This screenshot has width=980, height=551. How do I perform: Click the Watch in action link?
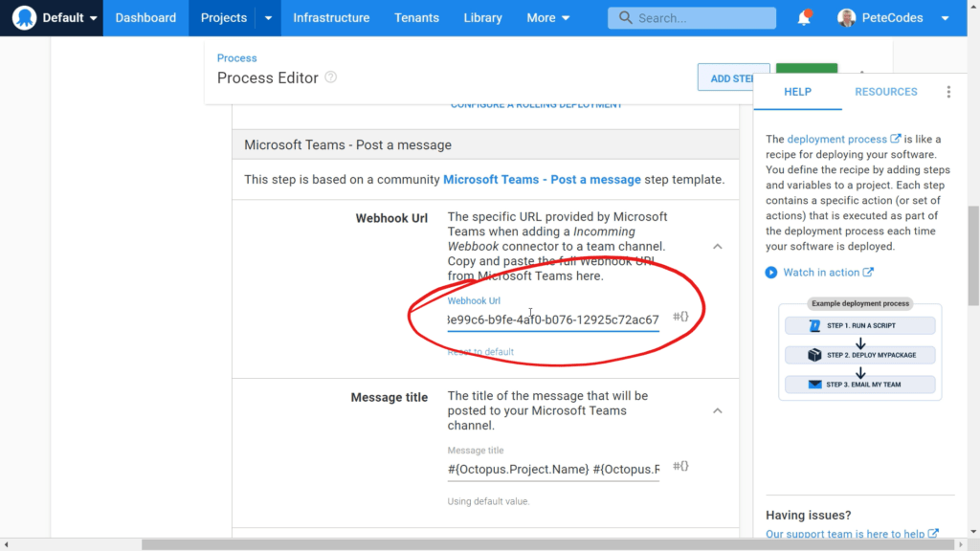coord(821,273)
